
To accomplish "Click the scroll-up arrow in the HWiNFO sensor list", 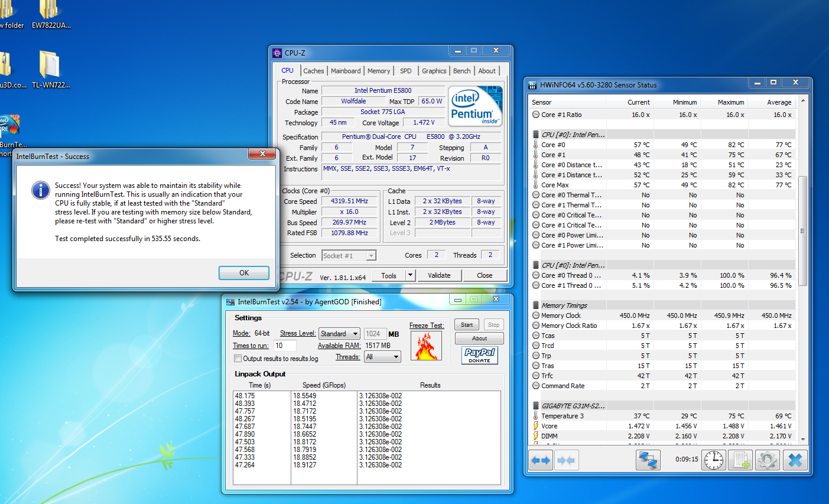I will point(803,101).
